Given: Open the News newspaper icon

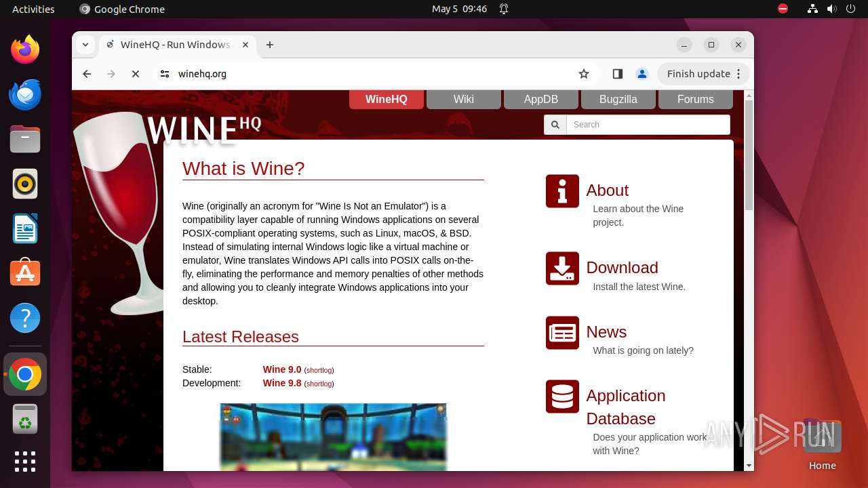Looking at the screenshot, I should click(562, 333).
